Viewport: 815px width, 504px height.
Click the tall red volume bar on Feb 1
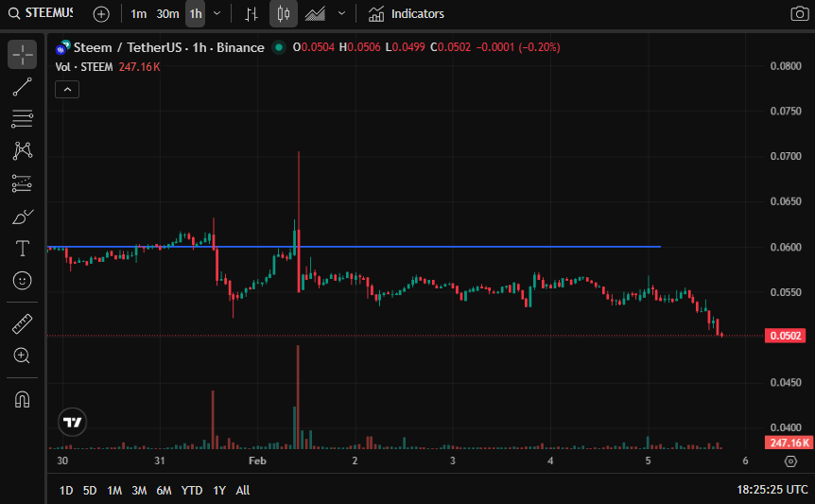tap(298, 396)
